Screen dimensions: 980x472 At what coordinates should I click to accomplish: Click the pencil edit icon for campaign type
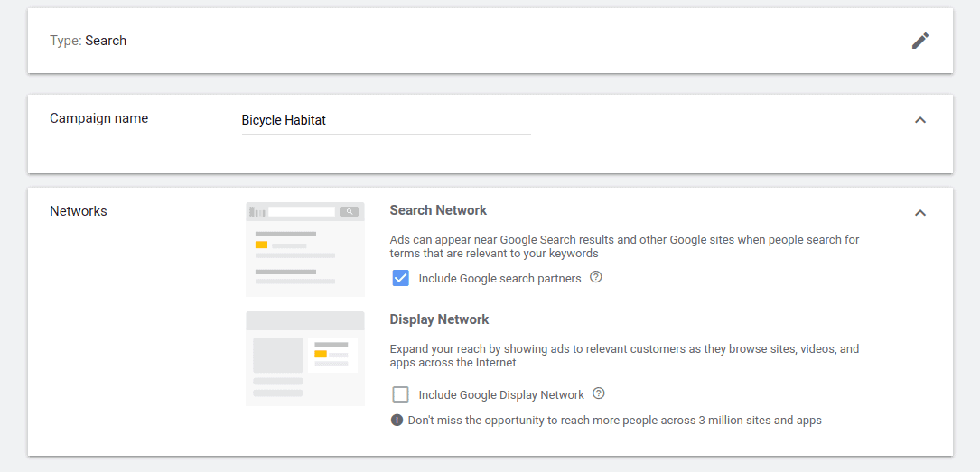[x=920, y=41]
